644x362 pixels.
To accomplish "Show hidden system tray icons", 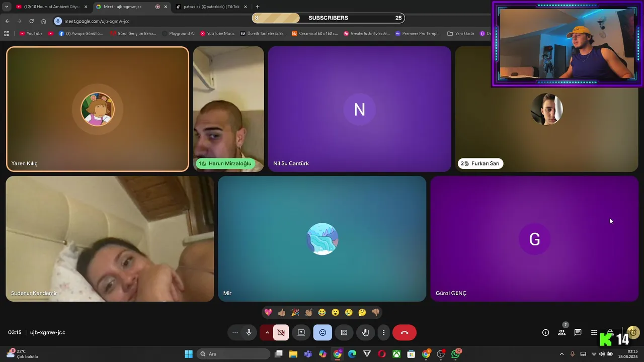I will pyautogui.click(x=561, y=354).
